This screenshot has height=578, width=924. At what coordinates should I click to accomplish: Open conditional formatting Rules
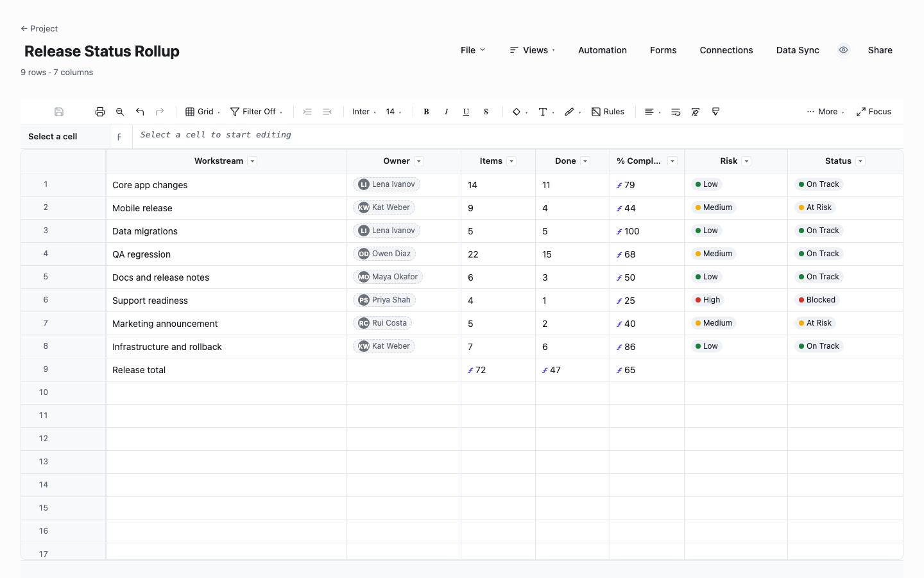click(x=608, y=112)
